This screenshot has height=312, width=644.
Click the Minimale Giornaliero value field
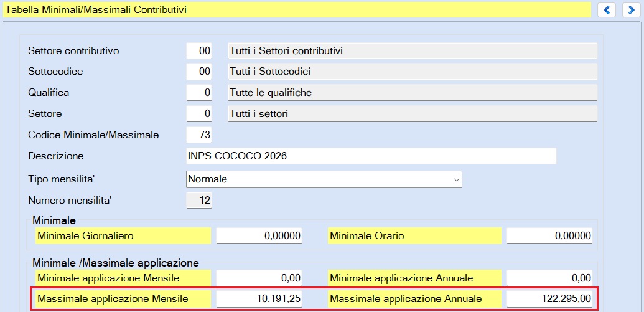click(259, 236)
